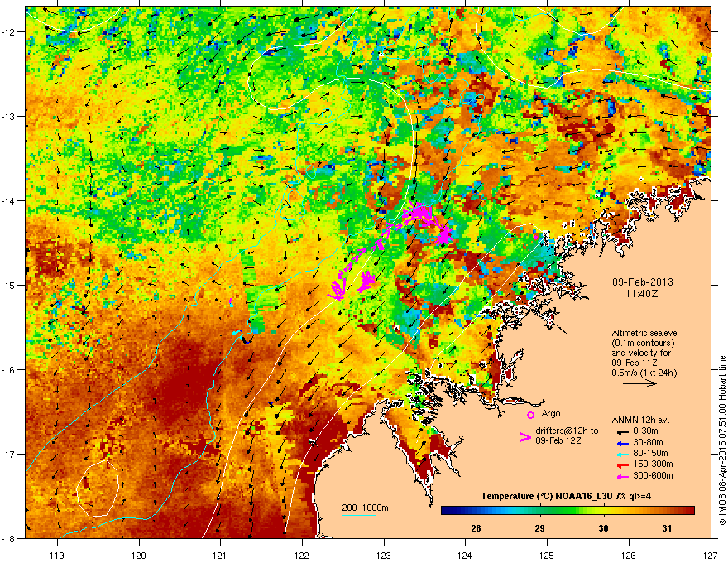Click the '0-30m' depth label
Image resolution: width=728 pixels, height=563 pixels.
[x=645, y=431]
